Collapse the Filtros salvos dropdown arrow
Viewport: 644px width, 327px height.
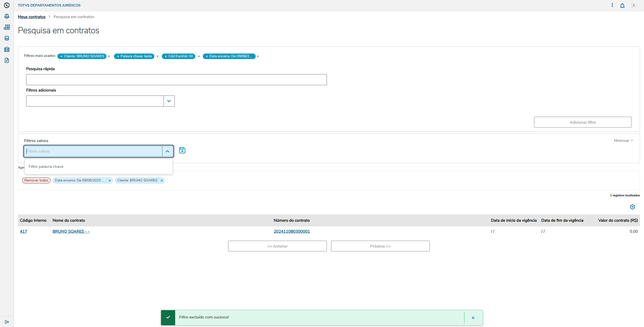[168, 151]
